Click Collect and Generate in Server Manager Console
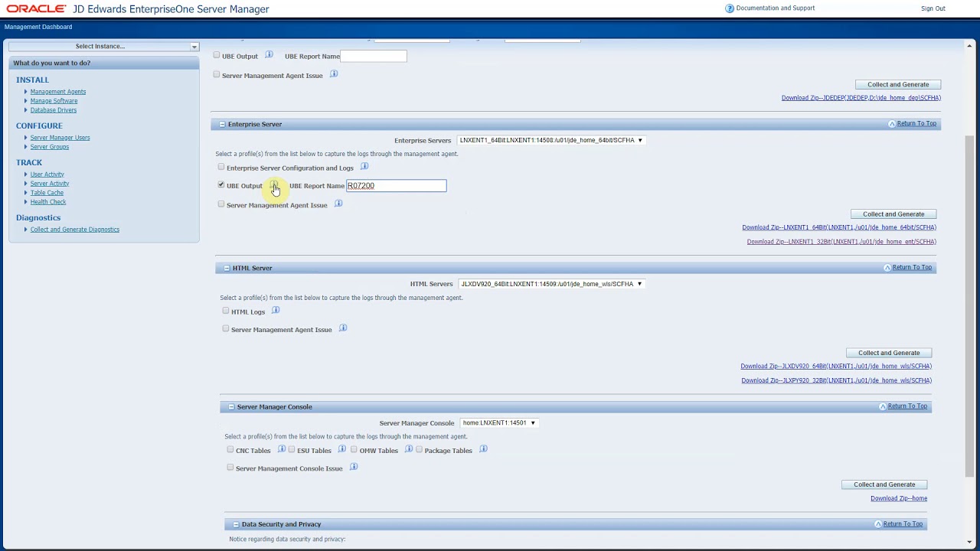980x551 pixels. (884, 484)
